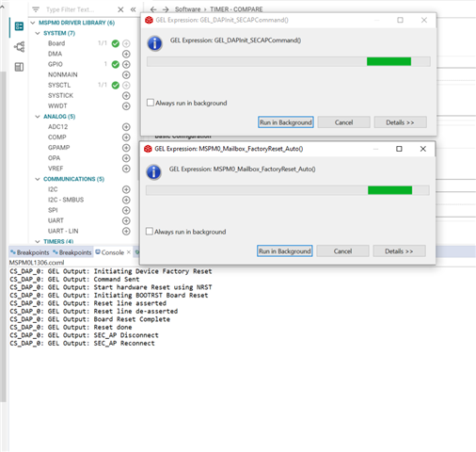This screenshot has height=452, width=476.
Task: Click the 'SEC_AP Reconnect' console line
Action: click(82, 344)
